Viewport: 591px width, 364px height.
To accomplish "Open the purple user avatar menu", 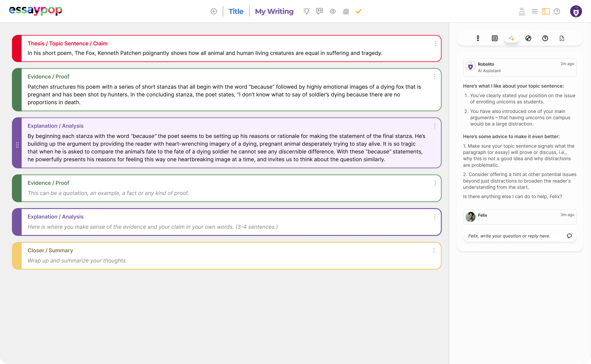I will 576,11.
